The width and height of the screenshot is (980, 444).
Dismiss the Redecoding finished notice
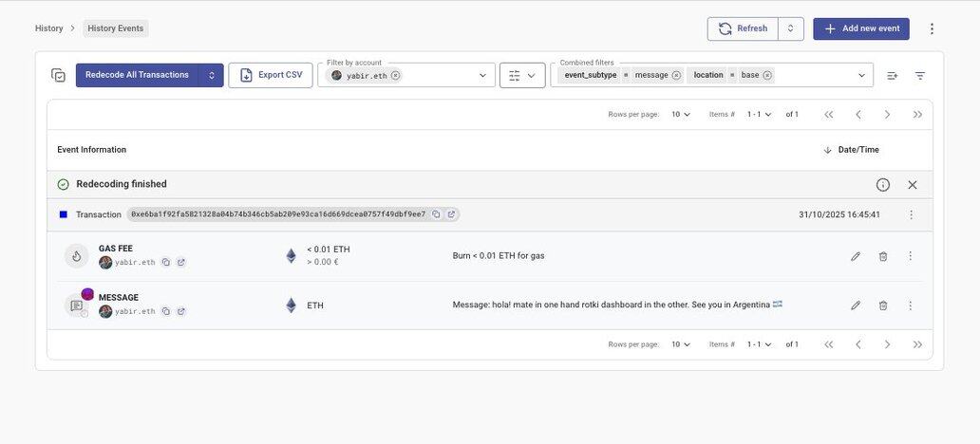[912, 185]
